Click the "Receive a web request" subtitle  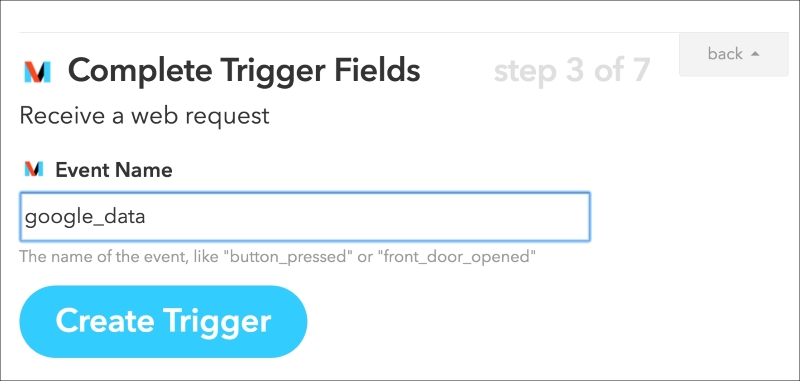pos(144,116)
